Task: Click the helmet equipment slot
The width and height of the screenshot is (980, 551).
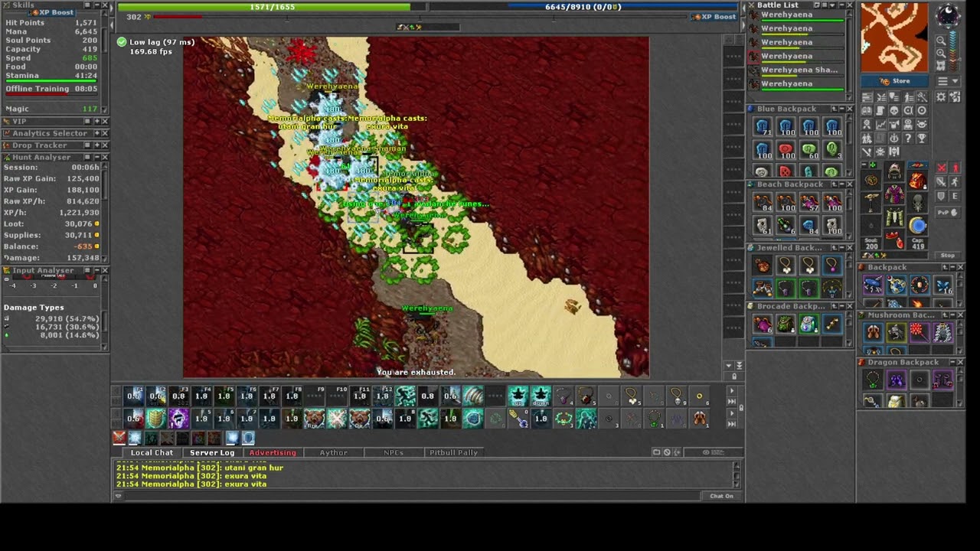Action: [894, 170]
